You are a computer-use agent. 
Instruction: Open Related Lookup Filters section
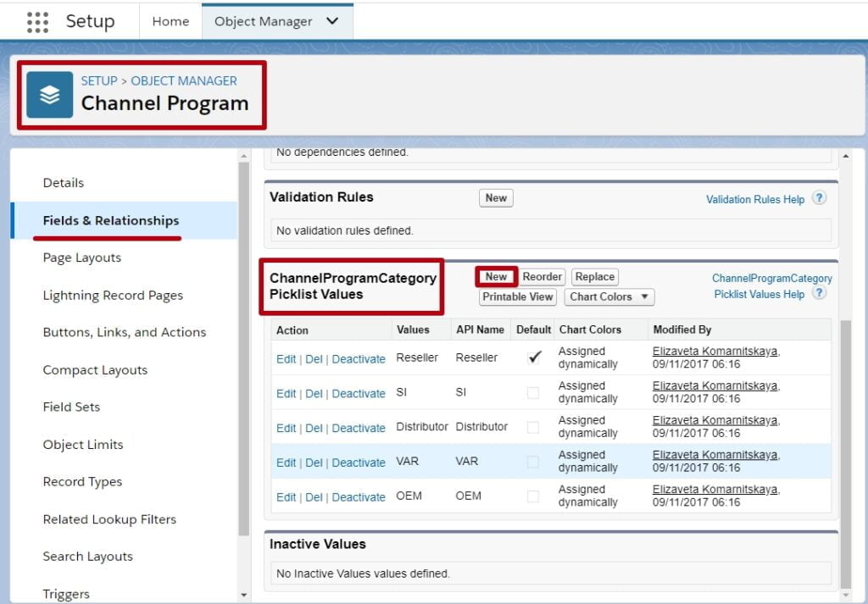tap(109, 519)
